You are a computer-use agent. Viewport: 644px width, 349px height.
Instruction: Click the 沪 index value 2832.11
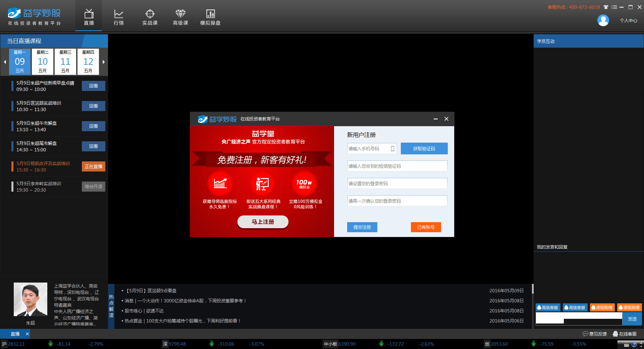coord(16,344)
